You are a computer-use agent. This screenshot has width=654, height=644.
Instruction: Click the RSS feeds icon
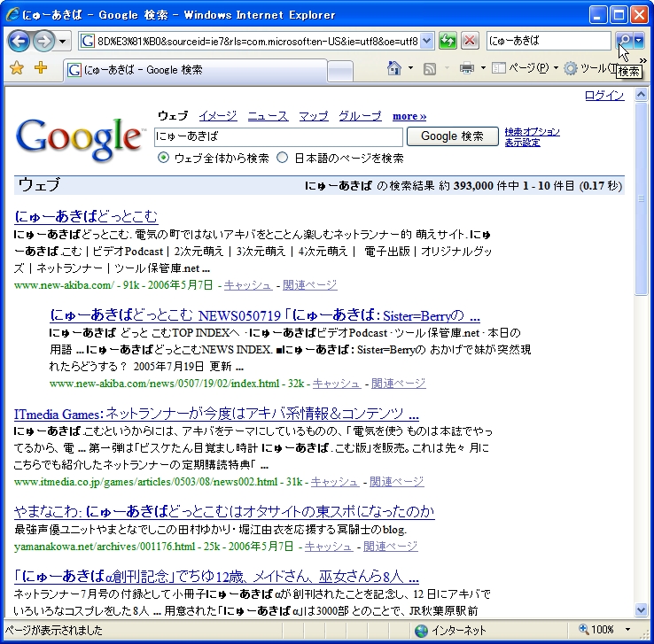tap(430, 68)
